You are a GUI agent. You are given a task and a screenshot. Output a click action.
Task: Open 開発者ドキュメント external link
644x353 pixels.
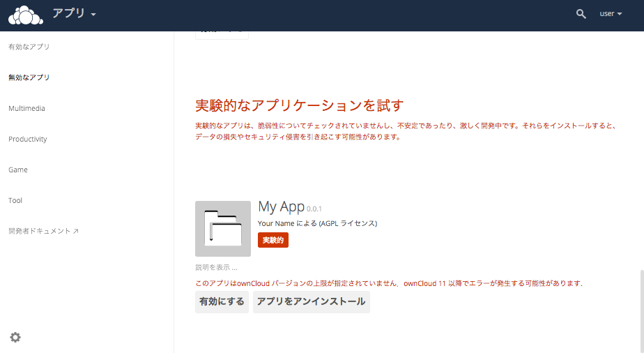(43, 231)
